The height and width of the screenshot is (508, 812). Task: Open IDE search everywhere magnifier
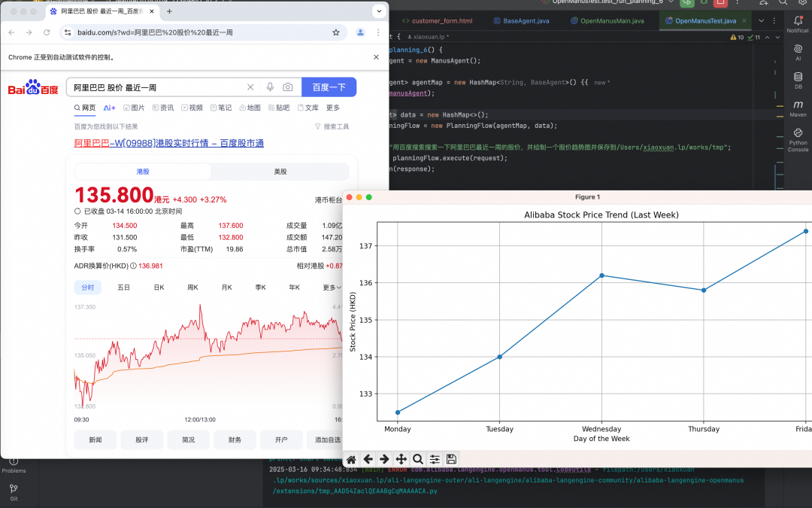coord(783,2)
